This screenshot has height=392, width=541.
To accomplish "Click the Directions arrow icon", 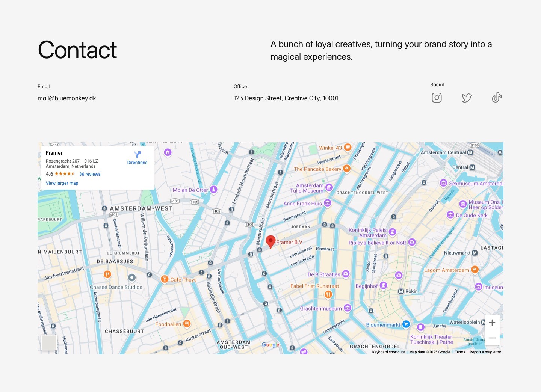I will click(137, 154).
